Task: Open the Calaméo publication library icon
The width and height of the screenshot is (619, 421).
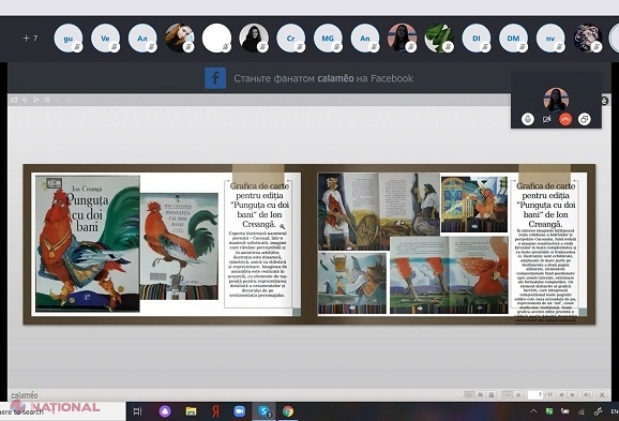Action: pyautogui.click(x=14, y=100)
